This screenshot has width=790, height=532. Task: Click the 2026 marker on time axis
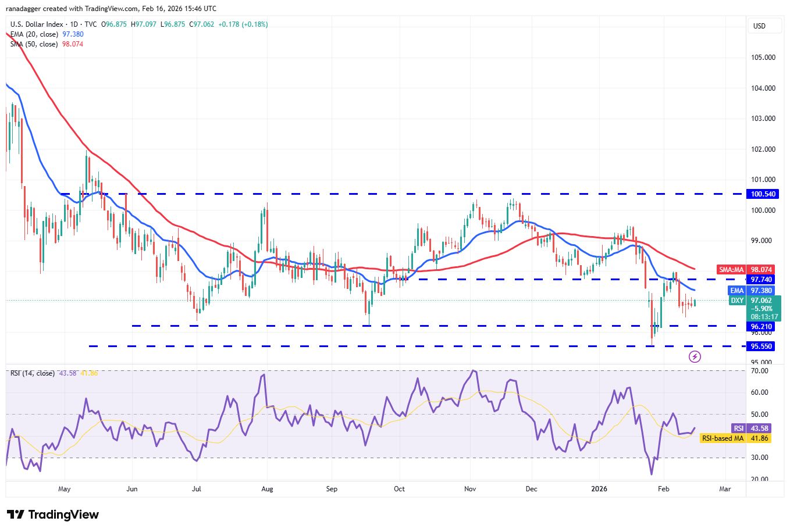[599, 489]
